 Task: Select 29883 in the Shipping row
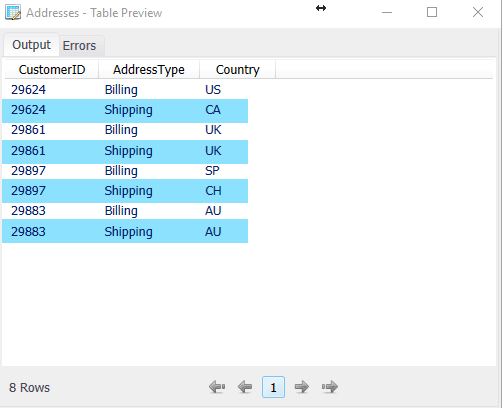click(x=28, y=232)
